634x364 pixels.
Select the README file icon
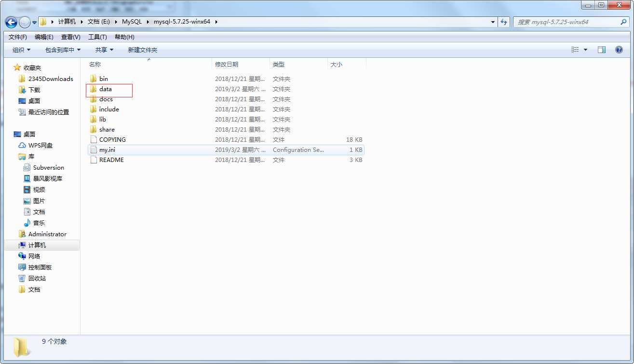click(94, 160)
